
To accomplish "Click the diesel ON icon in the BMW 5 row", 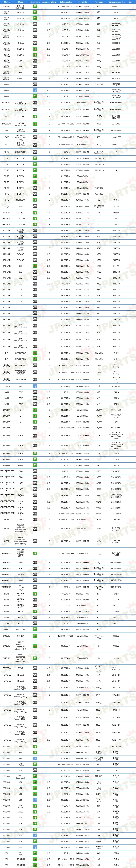I will click(x=35, y=85).
